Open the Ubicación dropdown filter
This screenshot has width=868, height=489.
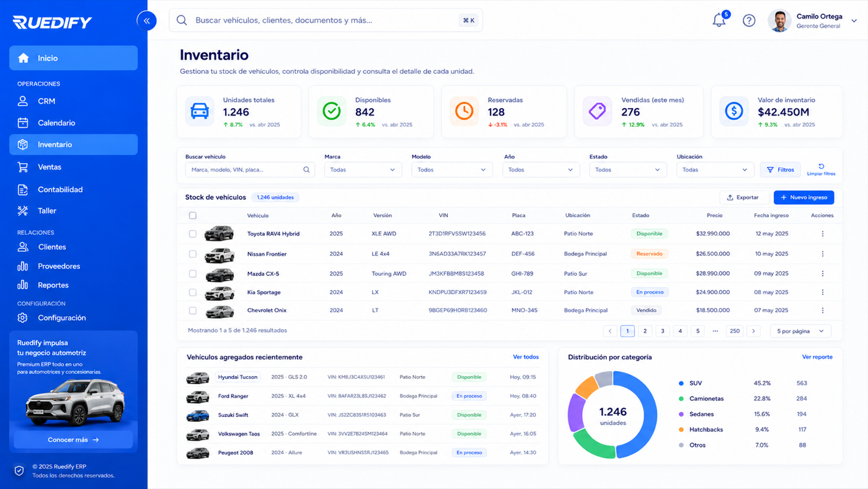[715, 169]
